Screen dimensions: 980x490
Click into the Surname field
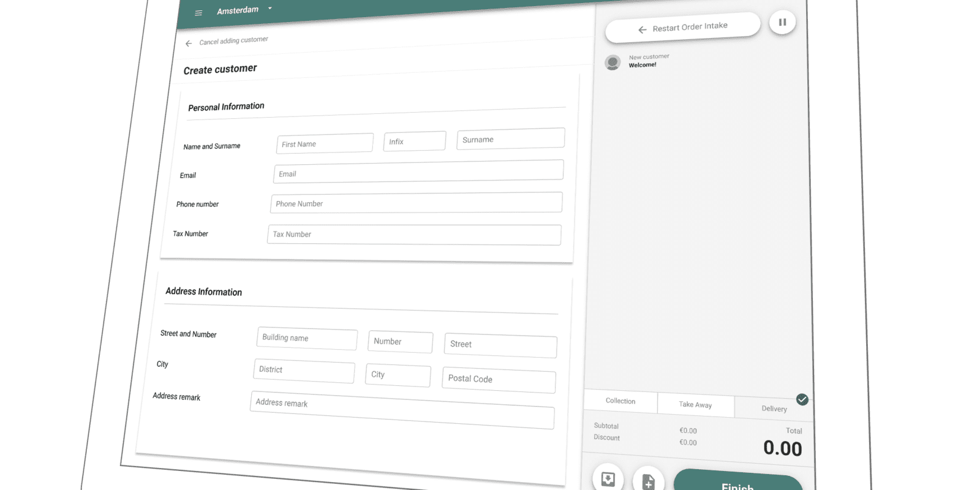[510, 139]
